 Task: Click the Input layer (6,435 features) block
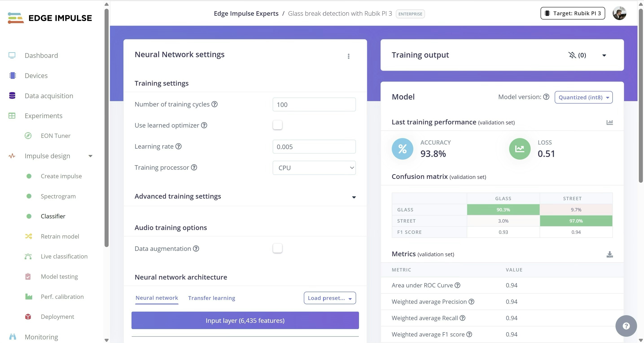245,321
